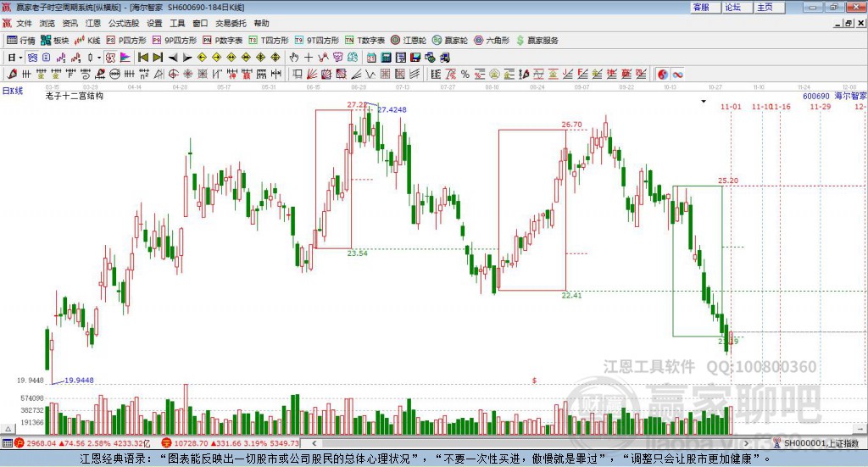Click the 论坛 forum button
Image resolution: width=868 pixels, height=467 pixels.
737,7
